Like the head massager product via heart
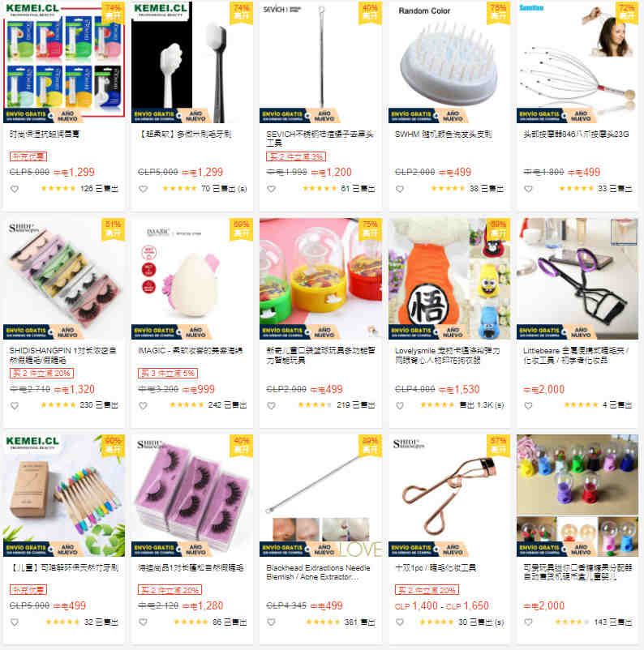The width and height of the screenshot is (644, 650). click(528, 189)
